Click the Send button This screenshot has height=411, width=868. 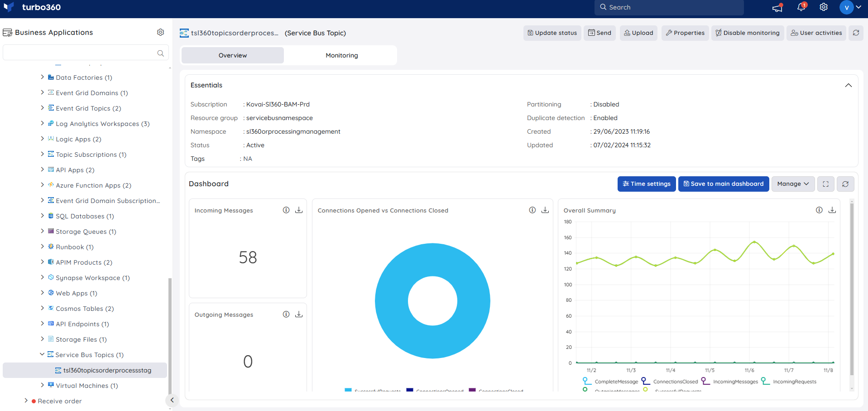click(599, 33)
